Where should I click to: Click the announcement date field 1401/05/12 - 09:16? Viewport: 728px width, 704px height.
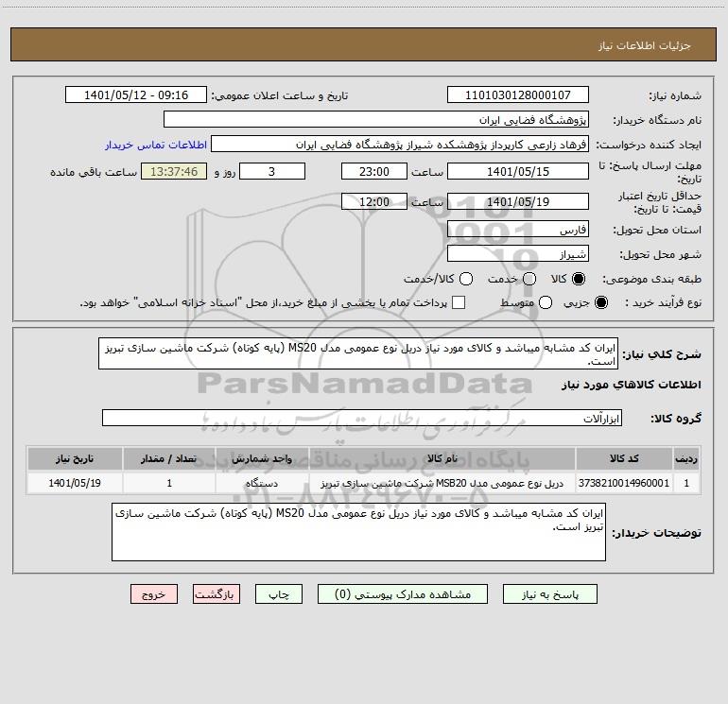coord(136,95)
